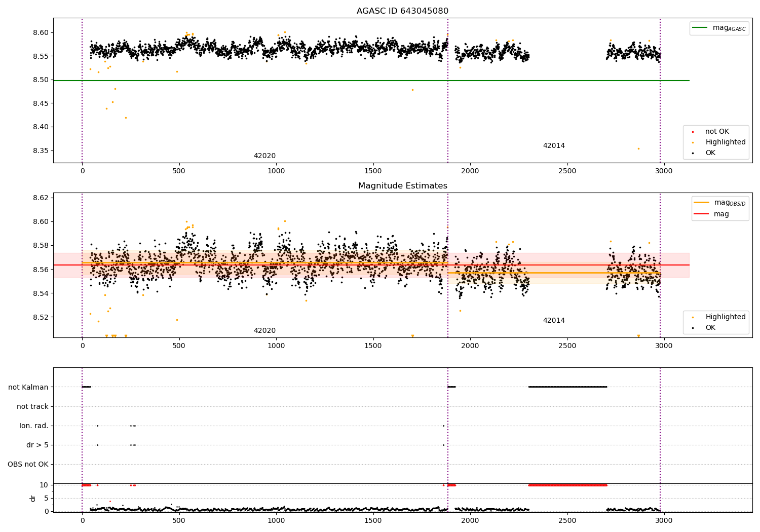
Task: Click the '42020' observation label in top plot
Action: (264, 156)
